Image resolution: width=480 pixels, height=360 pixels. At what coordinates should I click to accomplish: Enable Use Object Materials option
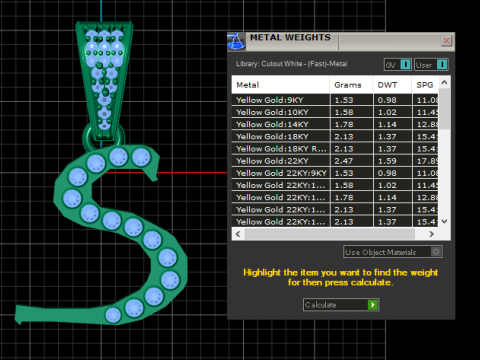[393, 252]
